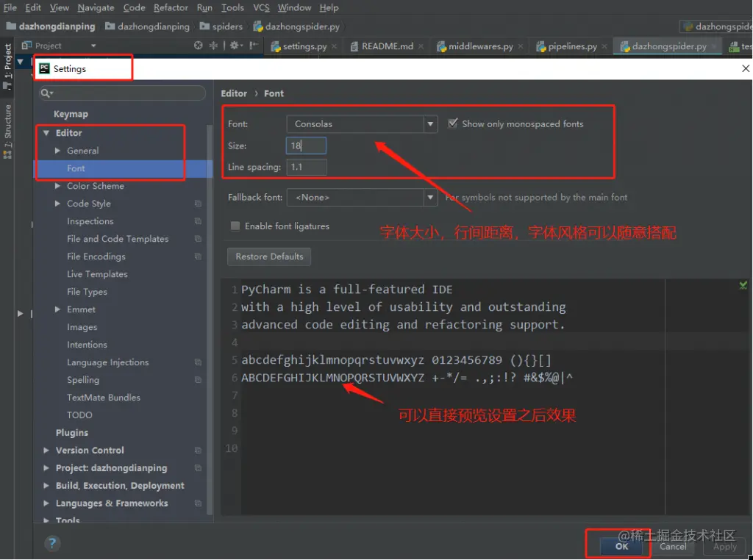
Task: Click the Cancel button
Action: [x=673, y=547]
